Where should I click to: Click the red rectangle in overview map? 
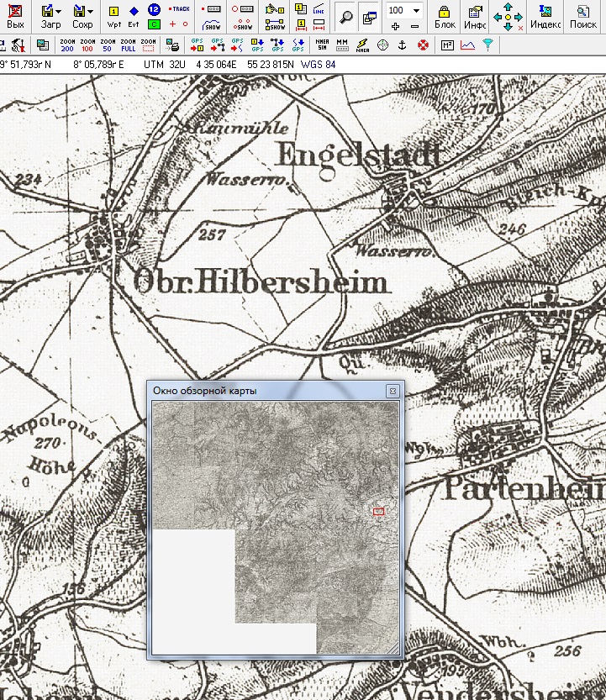coord(378,510)
